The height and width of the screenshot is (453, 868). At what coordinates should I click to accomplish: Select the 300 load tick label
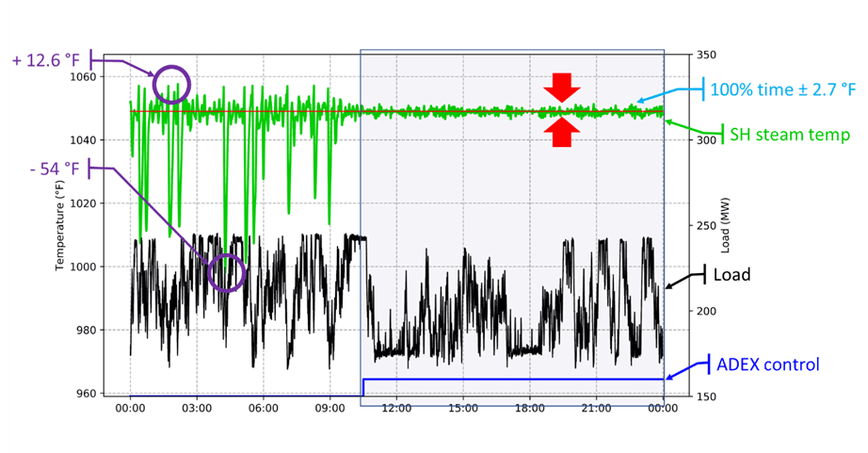tap(706, 140)
